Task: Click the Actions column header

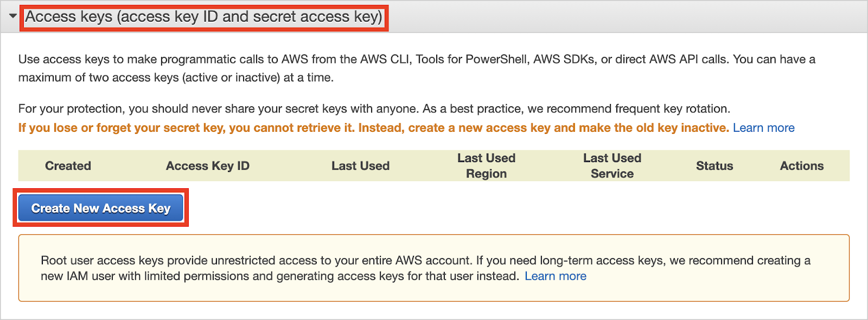Action: coord(801,166)
